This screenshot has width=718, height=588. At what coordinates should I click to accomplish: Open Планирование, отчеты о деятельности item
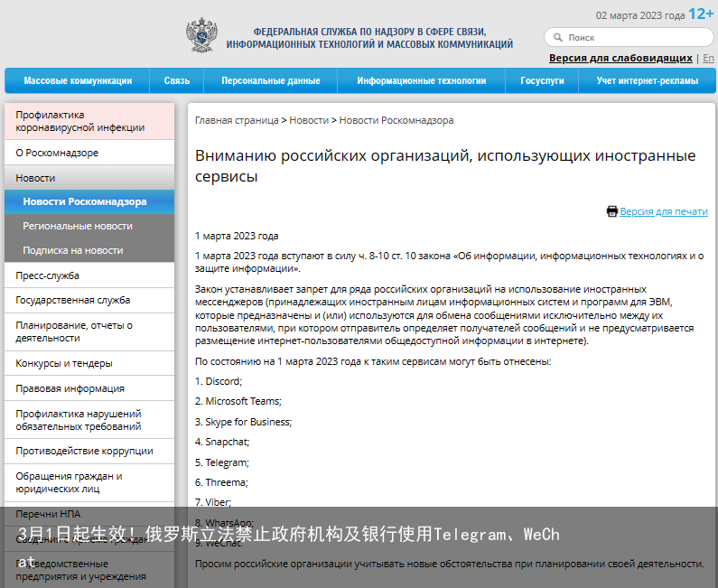(x=89, y=332)
